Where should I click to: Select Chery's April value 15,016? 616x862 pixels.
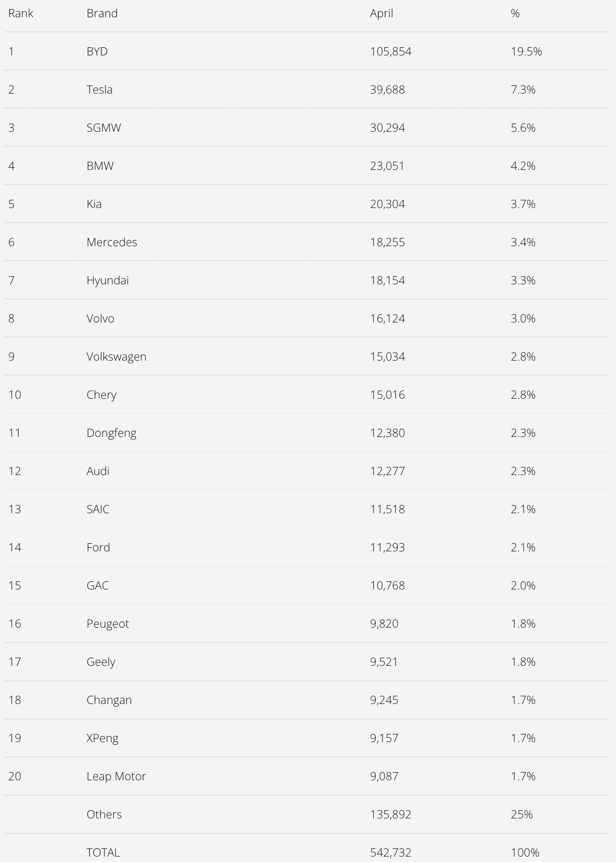[x=387, y=395]
